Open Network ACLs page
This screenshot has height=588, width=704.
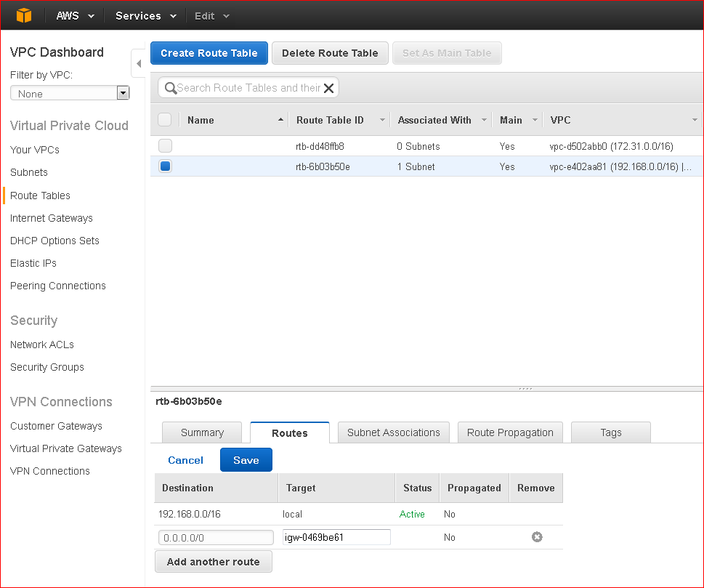41,345
